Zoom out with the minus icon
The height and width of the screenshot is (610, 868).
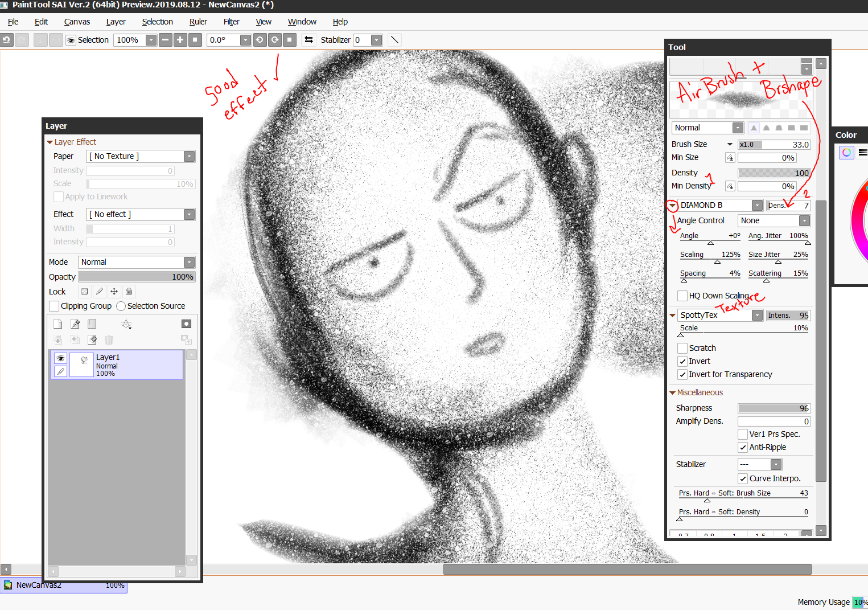(166, 40)
